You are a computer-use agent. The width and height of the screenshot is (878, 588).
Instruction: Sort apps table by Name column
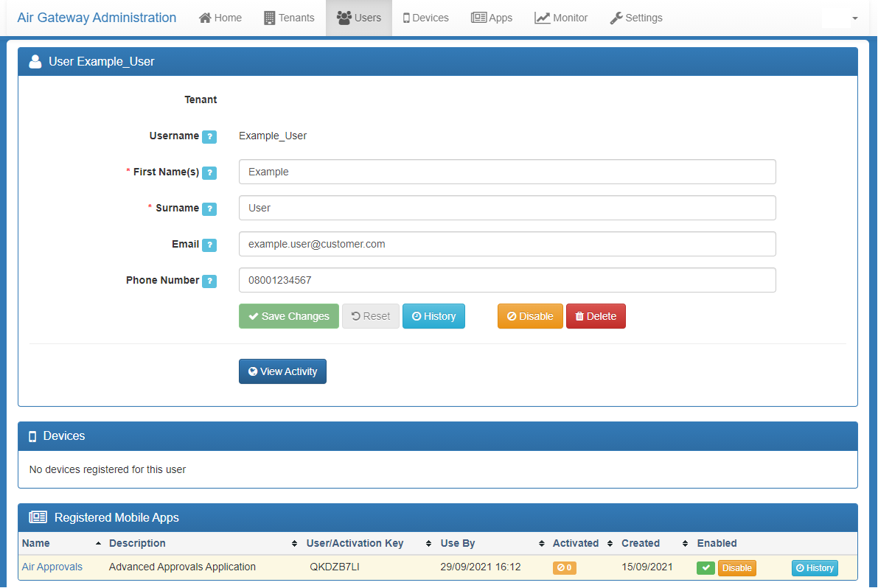point(62,543)
